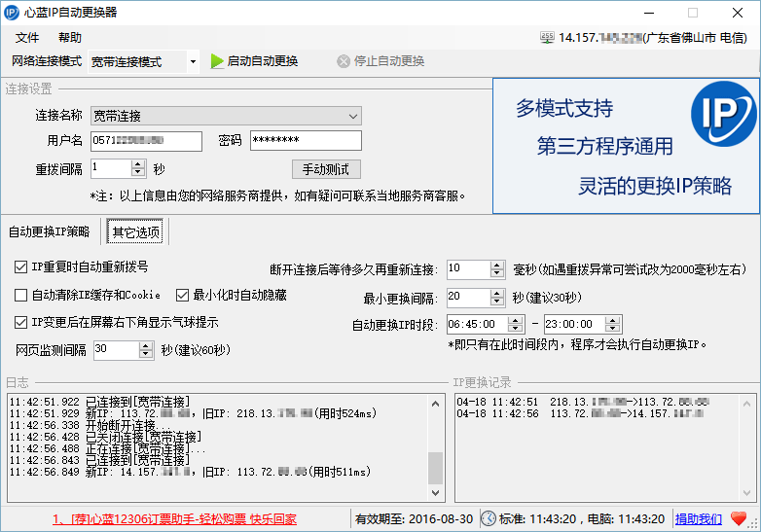Click the clock icon in status bar
This screenshot has height=532, width=761.
pyautogui.click(x=488, y=518)
